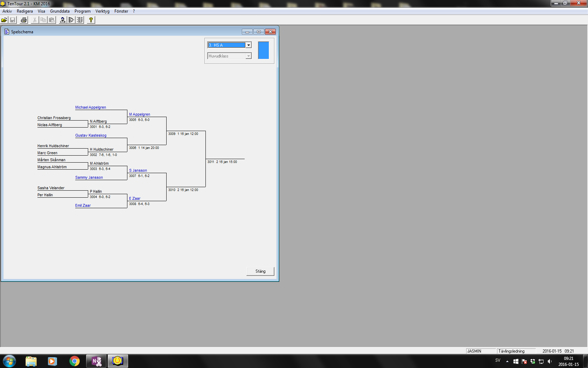Click the Michael Appelgren player link
Screen dimensions: 588x368
point(91,108)
